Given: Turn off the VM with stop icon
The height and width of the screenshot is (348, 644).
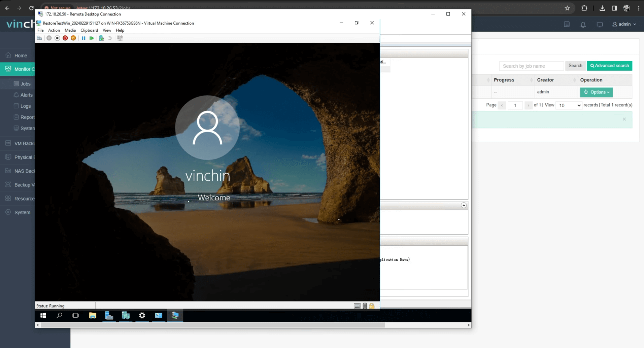Looking at the screenshot, I should (x=57, y=38).
